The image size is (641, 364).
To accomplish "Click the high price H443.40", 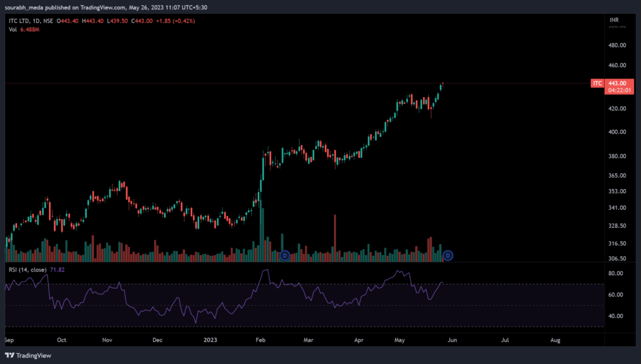I will (x=93, y=21).
